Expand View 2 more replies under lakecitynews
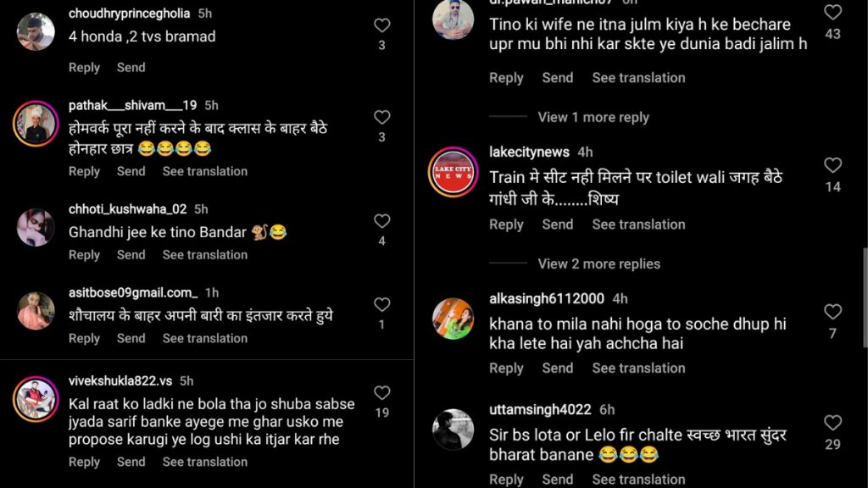The height and width of the screenshot is (488, 868). (599, 264)
